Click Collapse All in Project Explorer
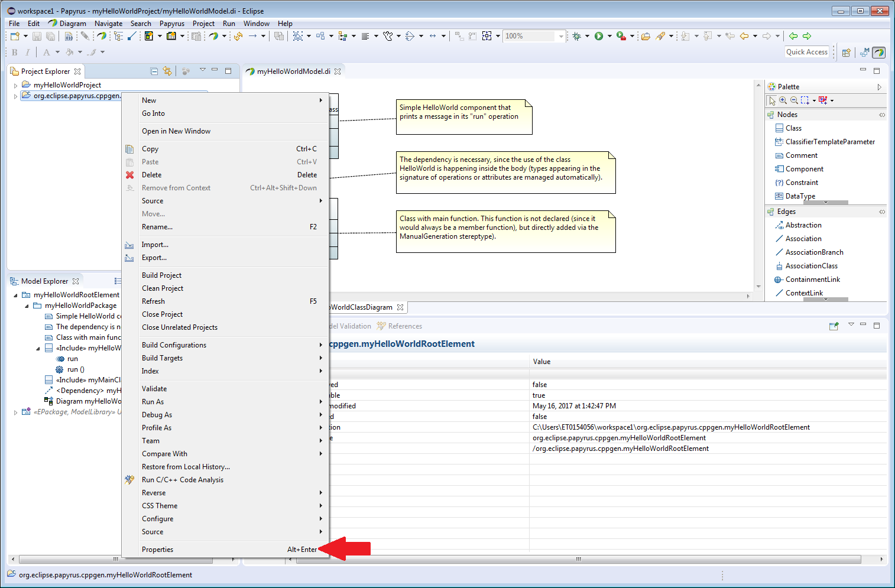895x588 pixels. pos(154,71)
